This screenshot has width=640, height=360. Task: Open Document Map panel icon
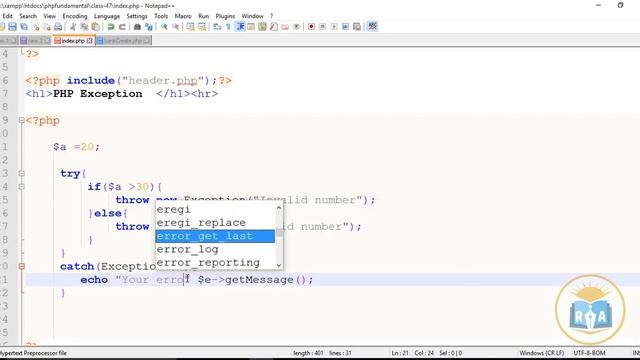click(262, 27)
